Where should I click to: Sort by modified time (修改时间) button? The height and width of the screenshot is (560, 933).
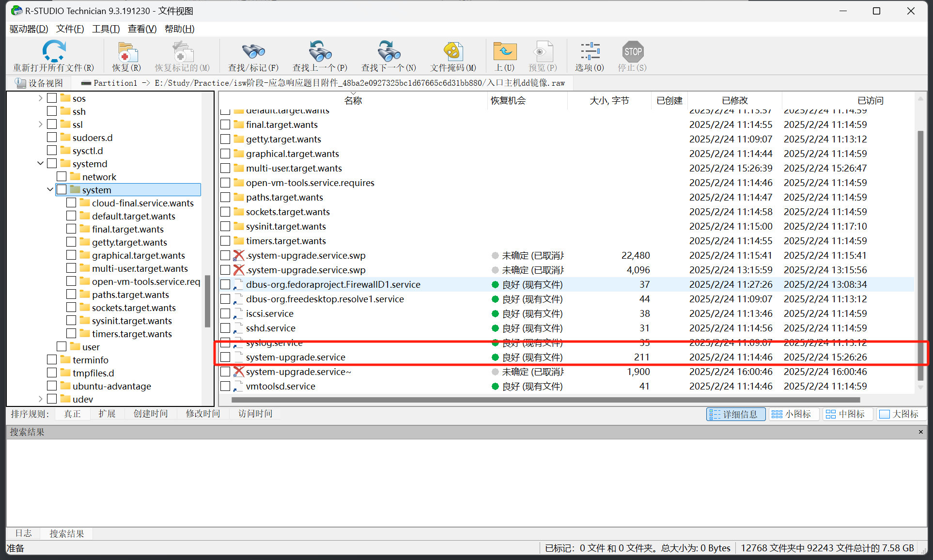tap(202, 414)
